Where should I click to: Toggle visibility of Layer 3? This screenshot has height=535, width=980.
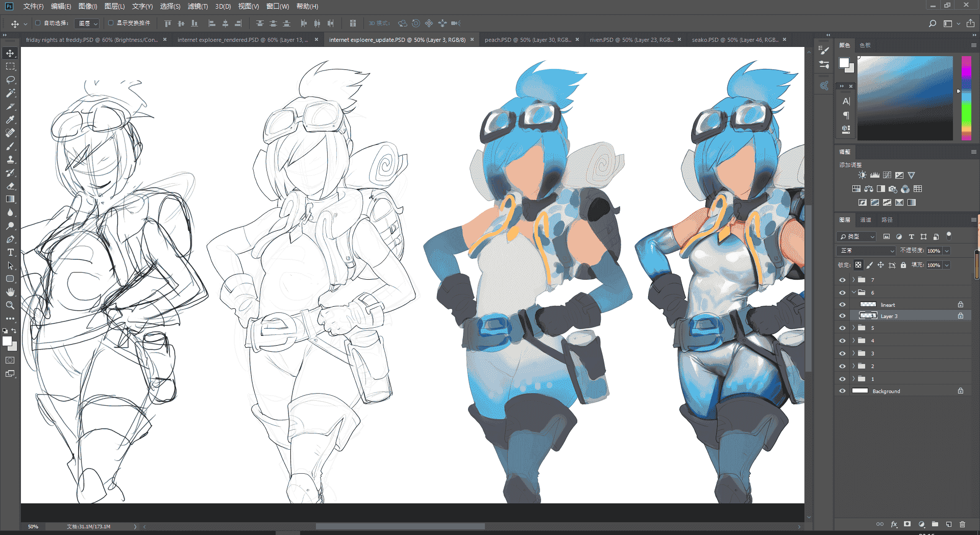[842, 316]
